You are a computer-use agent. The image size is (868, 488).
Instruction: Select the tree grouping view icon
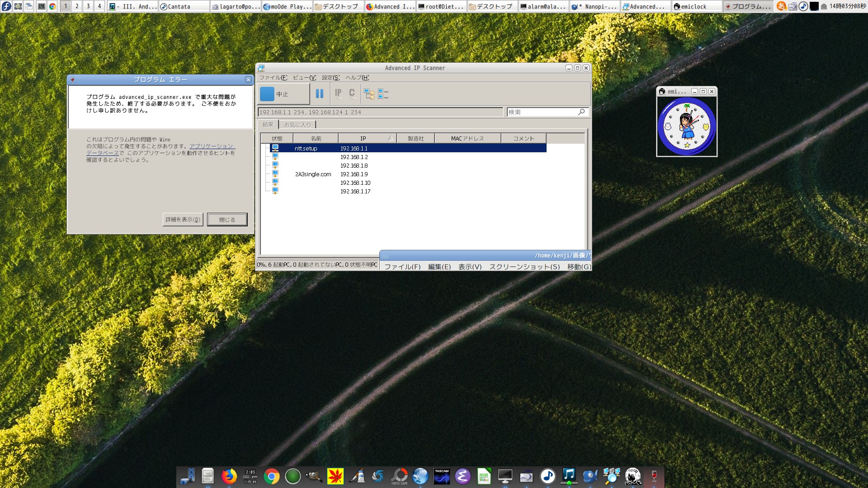pos(369,94)
